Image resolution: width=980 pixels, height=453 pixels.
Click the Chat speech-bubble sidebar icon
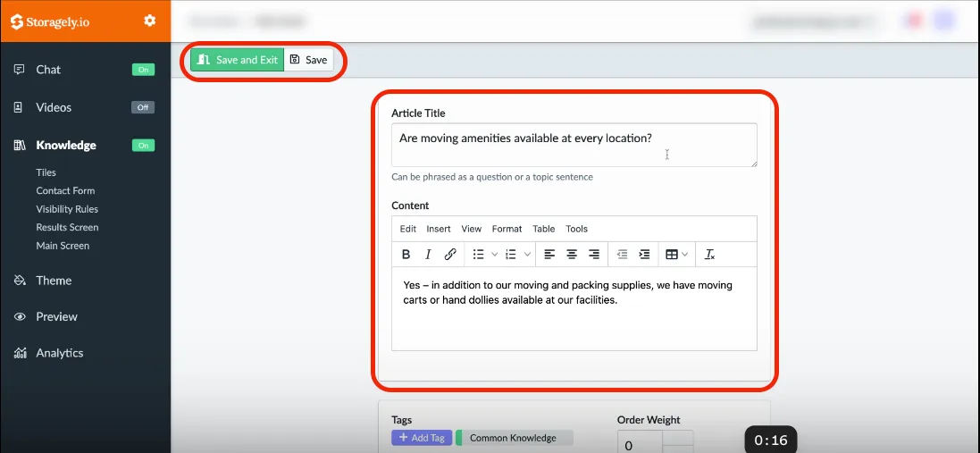pyautogui.click(x=20, y=70)
